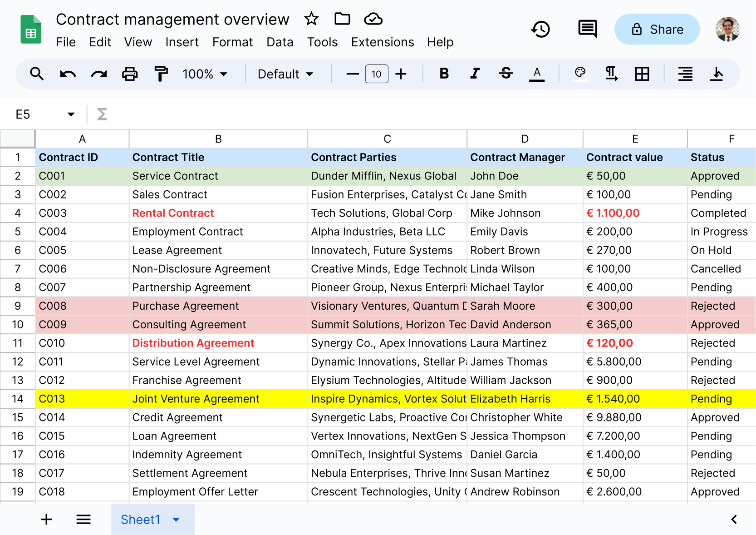Open the all sheets list icon
This screenshot has width=756, height=535.
[x=83, y=520]
